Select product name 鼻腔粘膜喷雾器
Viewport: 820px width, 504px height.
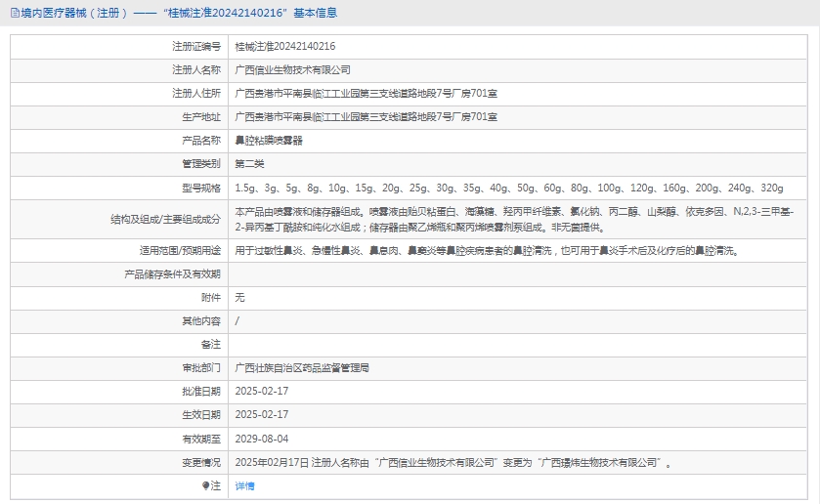click(269, 141)
